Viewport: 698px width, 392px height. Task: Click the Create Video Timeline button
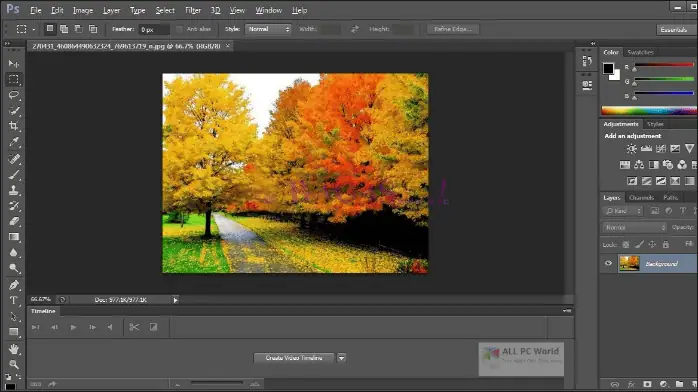click(294, 358)
